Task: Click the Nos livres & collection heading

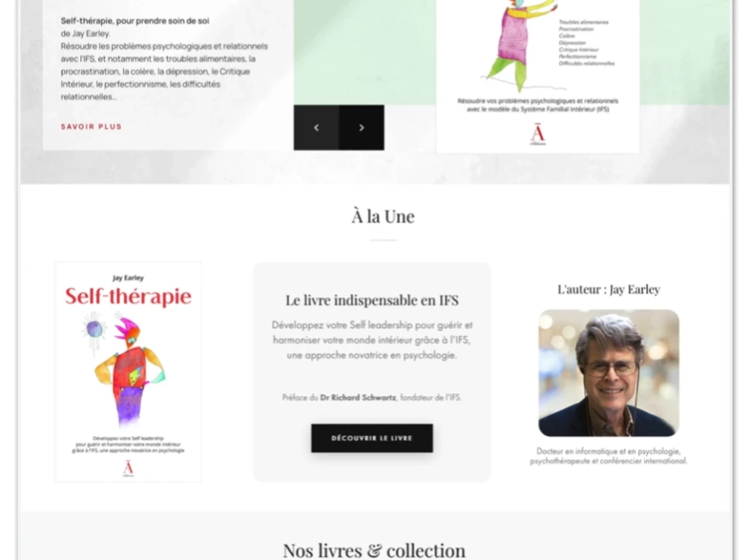Action: (374, 550)
